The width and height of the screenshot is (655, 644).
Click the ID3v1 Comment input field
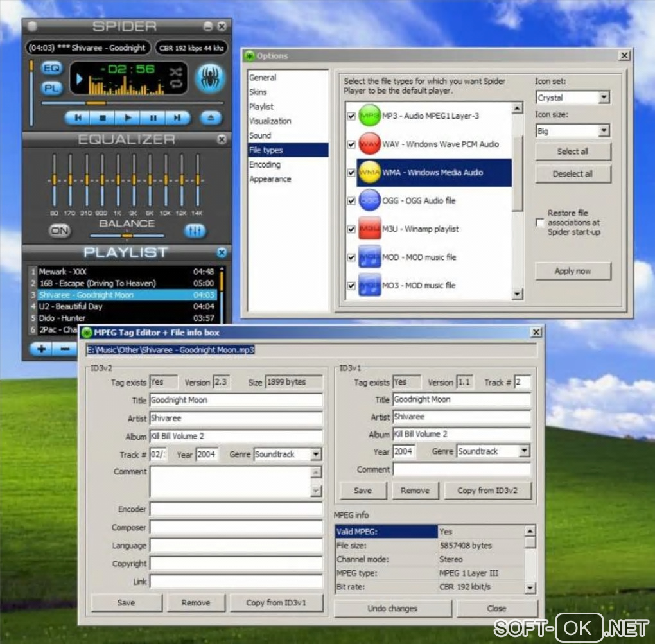coord(462,469)
